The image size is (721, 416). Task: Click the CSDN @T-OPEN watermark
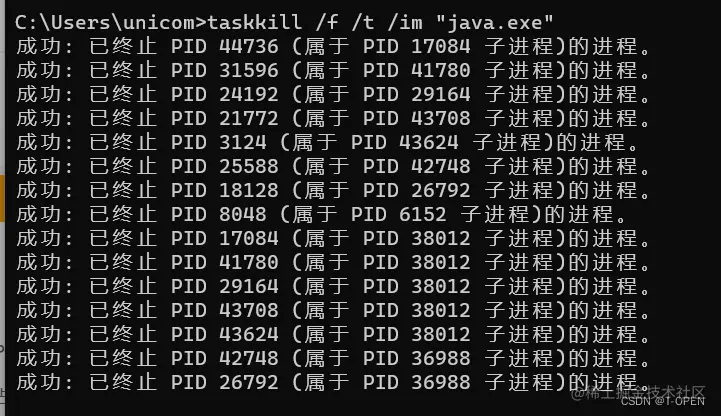click(x=663, y=401)
